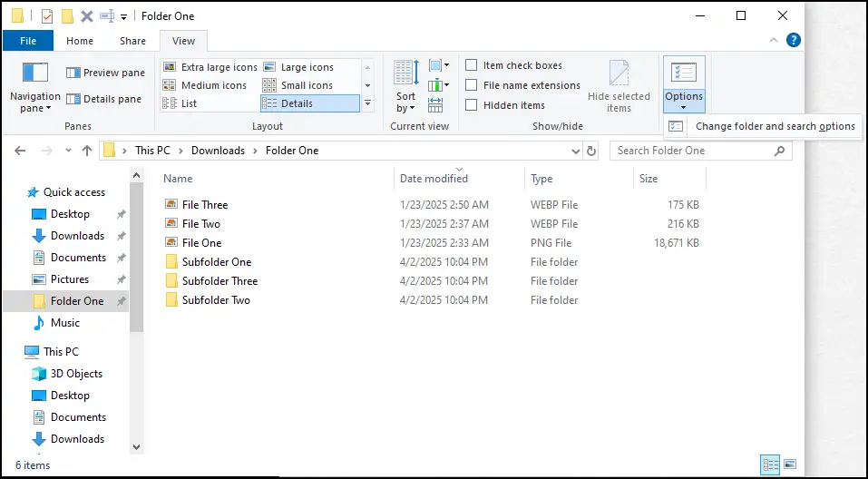The image size is (868, 479).
Task: Click the Delete quick access icon
Action: [87, 16]
